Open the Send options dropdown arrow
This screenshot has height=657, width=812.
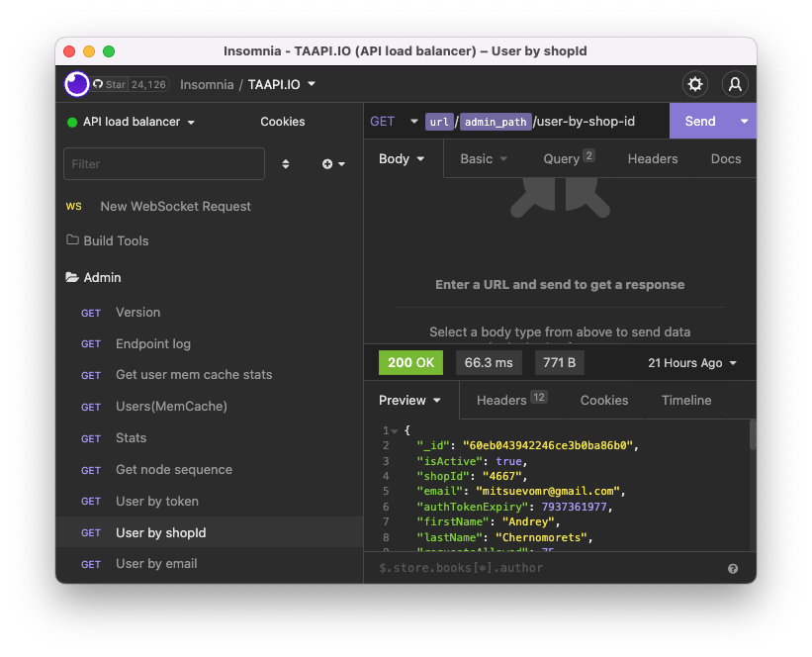(744, 122)
